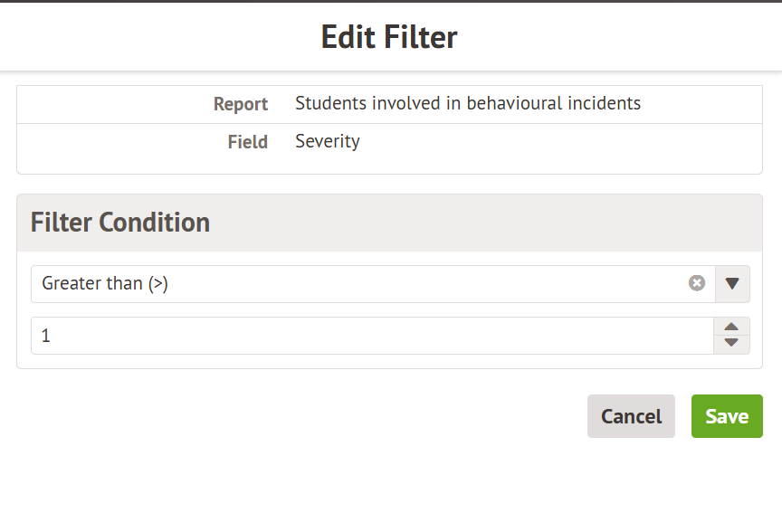Click the Filter Condition section header
782x532 pixels.
(120, 223)
